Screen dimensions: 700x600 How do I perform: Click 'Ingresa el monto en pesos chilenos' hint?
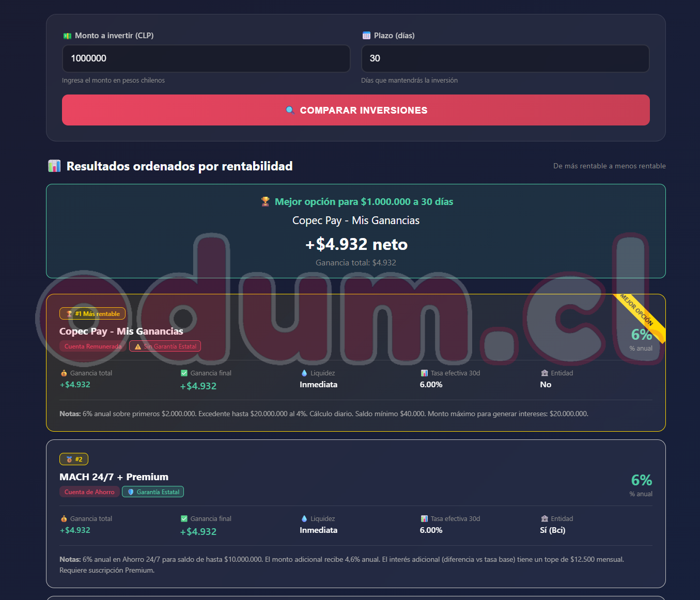(x=113, y=81)
